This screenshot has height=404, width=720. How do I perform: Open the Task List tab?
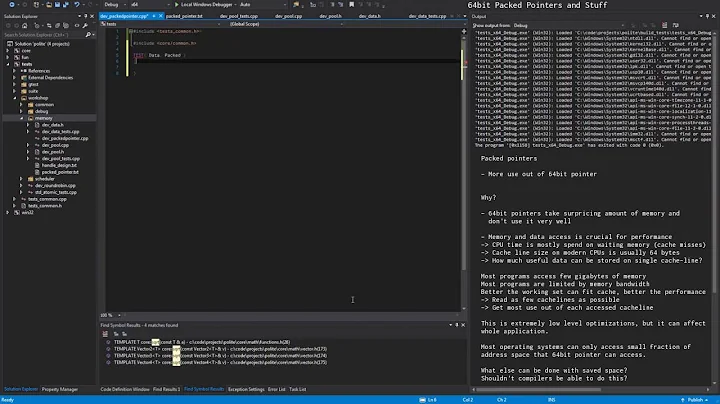tap(298, 389)
